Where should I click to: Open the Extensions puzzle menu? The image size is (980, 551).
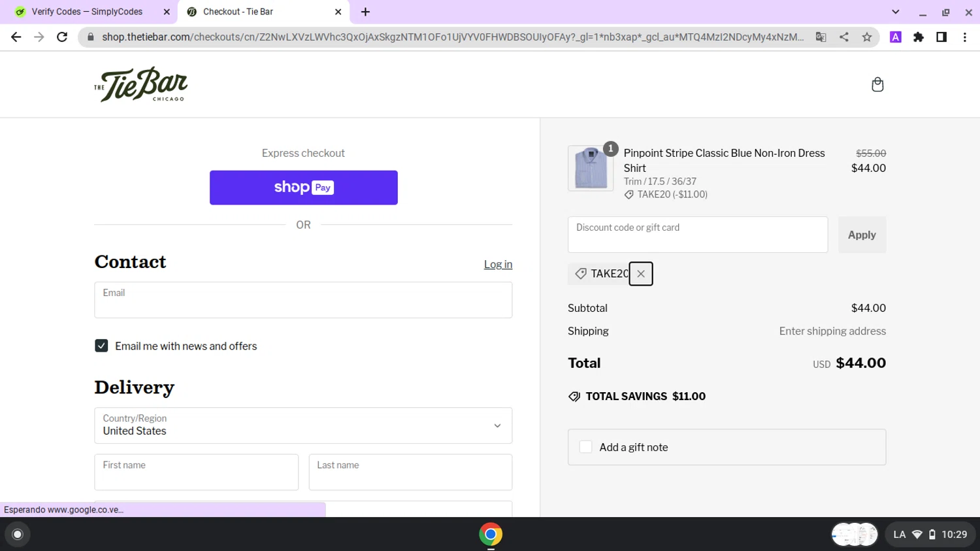coord(919,37)
